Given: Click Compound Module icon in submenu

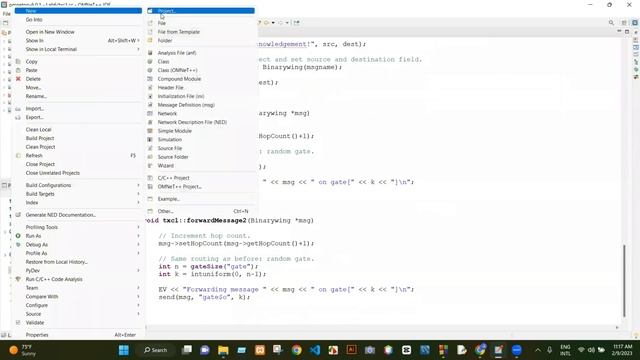Looking at the screenshot, I should point(150,79).
